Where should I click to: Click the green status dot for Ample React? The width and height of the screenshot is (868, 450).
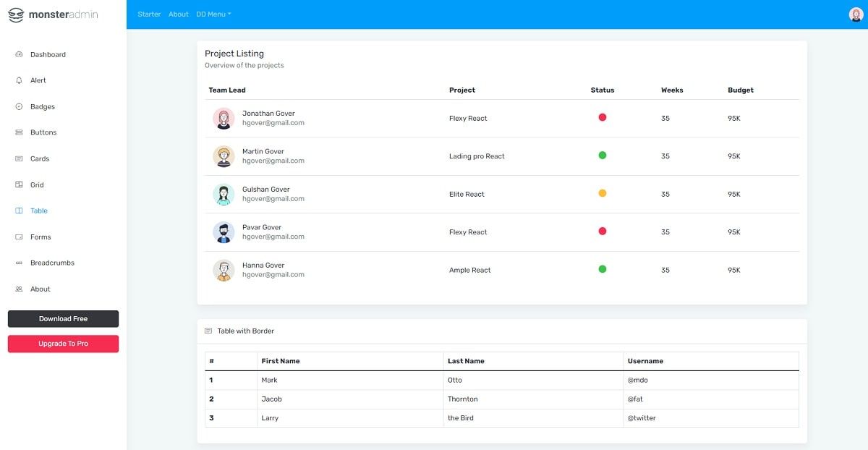[x=602, y=269]
